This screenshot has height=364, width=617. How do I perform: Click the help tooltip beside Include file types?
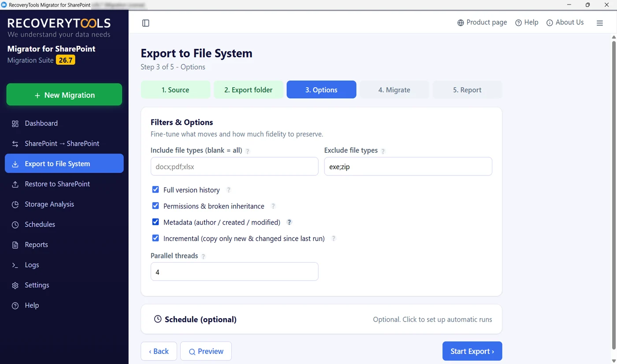[x=248, y=151]
